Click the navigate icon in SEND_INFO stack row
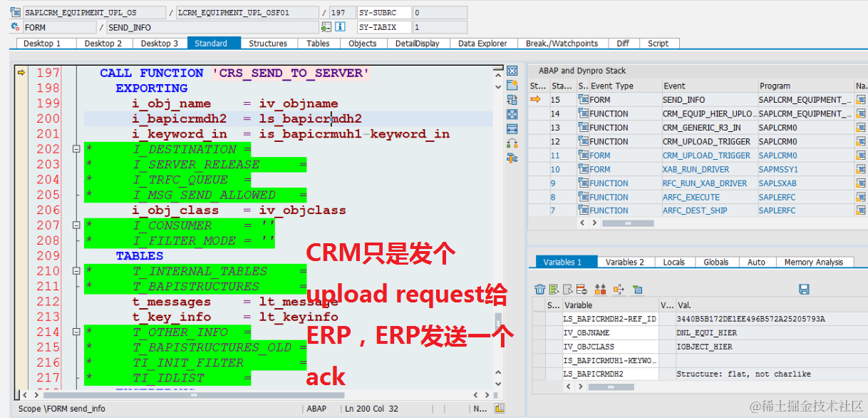868x418 pixels. [x=861, y=100]
